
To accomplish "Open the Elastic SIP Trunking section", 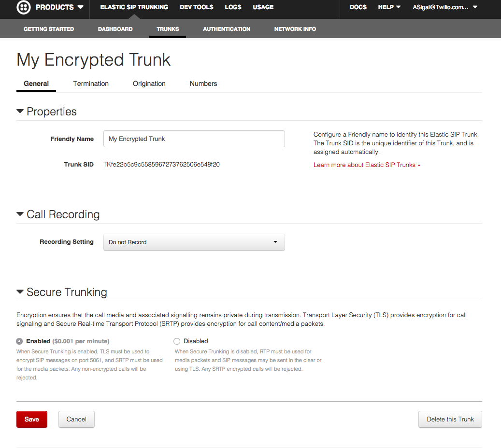I will coord(134,7).
